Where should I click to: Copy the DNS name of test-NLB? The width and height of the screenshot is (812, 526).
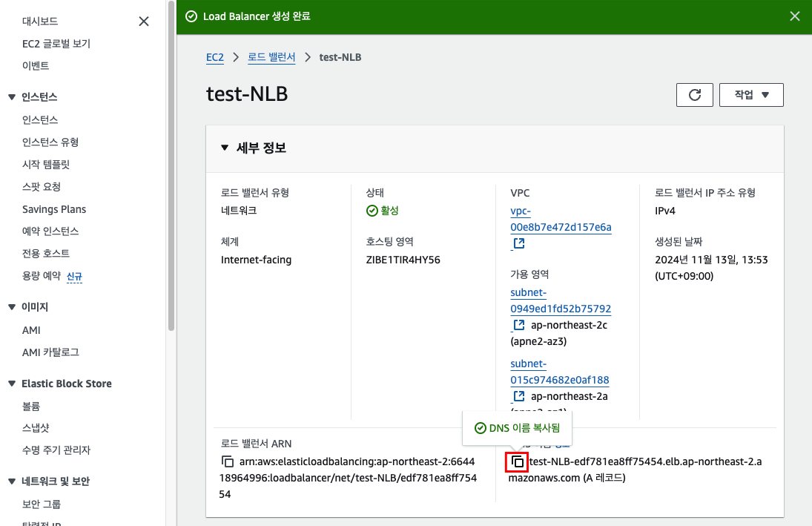tap(518, 461)
